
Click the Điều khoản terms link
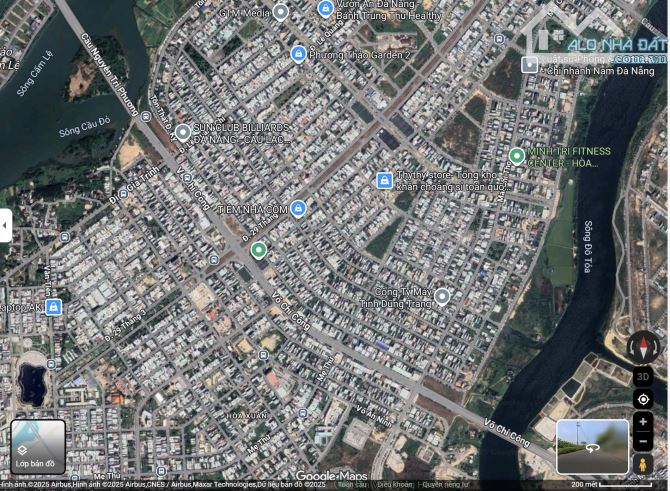(394, 485)
